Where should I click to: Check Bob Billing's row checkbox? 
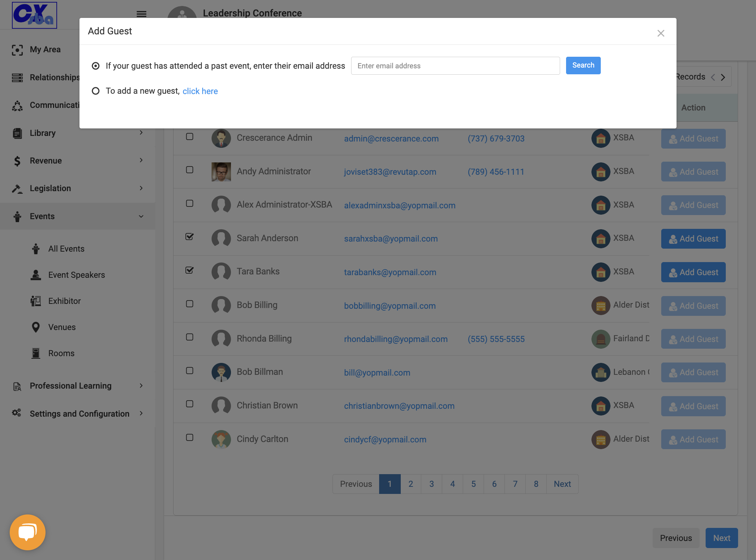(x=190, y=304)
